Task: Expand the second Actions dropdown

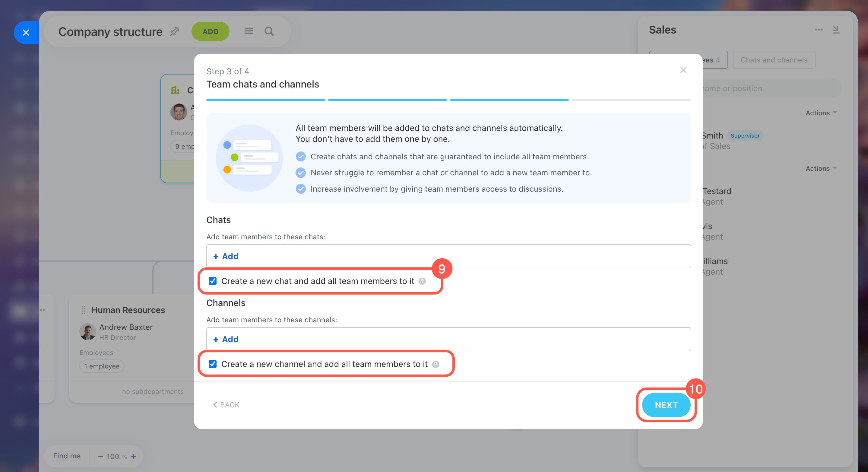Action: coord(821,168)
